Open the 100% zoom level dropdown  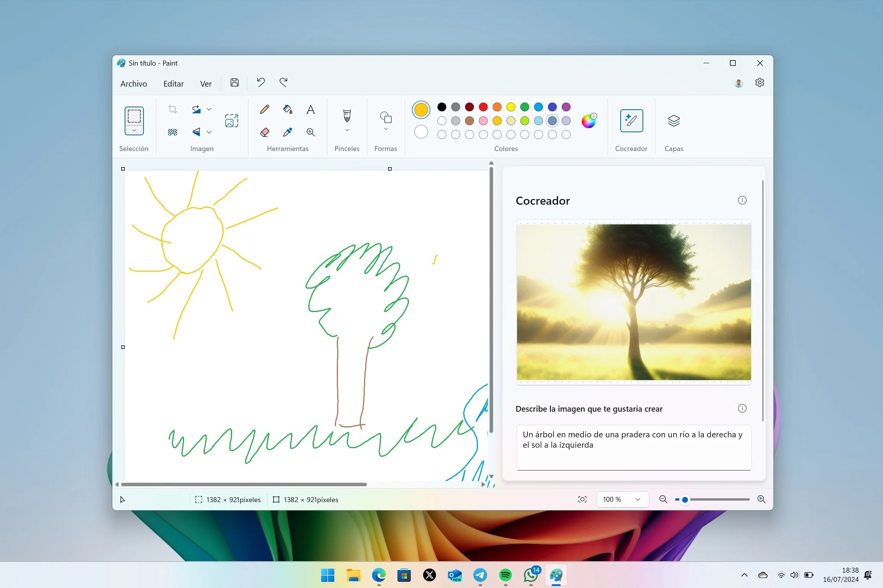point(622,499)
